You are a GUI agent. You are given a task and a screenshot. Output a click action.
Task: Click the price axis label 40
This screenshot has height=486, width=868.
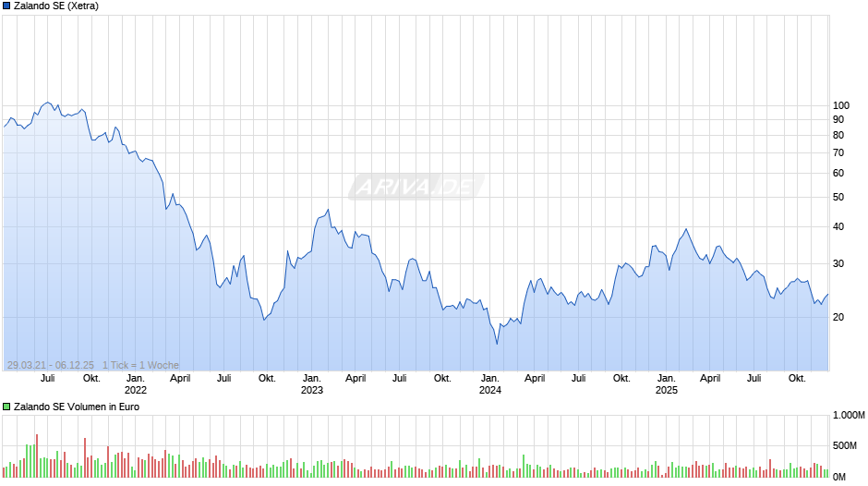(x=838, y=226)
